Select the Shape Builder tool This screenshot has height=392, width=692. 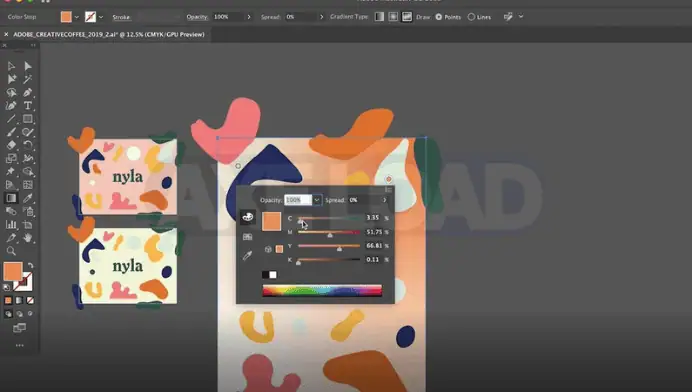coord(28,172)
